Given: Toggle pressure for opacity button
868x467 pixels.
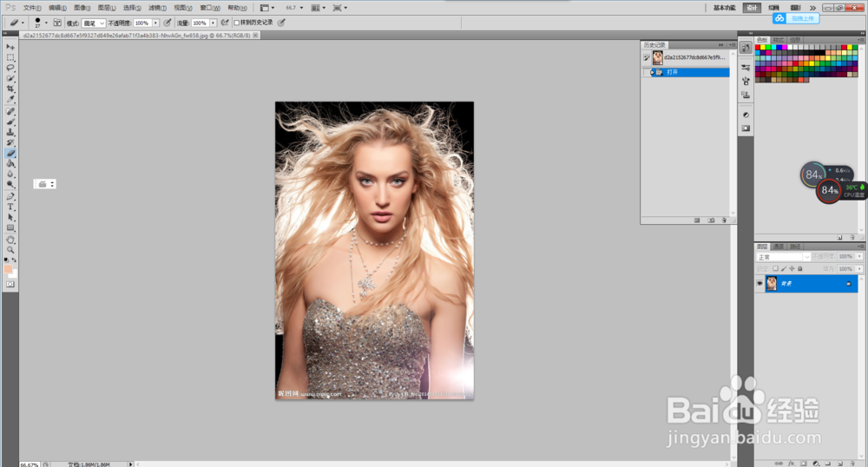Looking at the screenshot, I should [x=168, y=23].
